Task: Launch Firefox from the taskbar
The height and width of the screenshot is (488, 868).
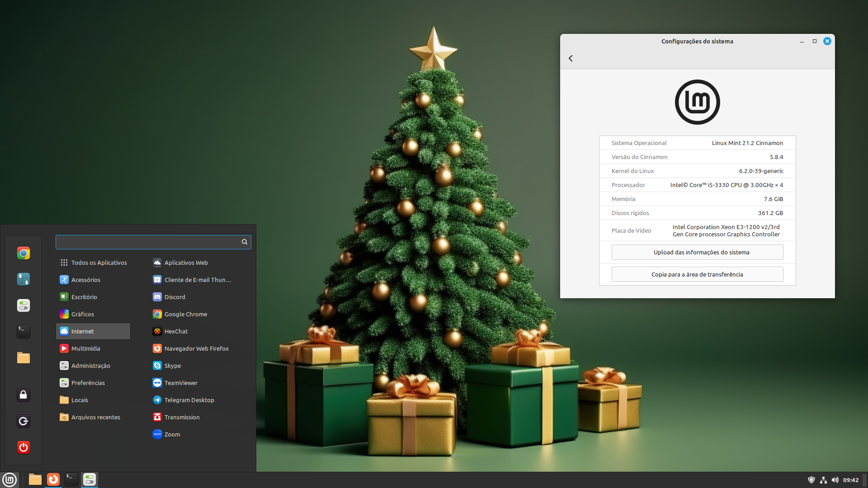Action: click(x=53, y=479)
